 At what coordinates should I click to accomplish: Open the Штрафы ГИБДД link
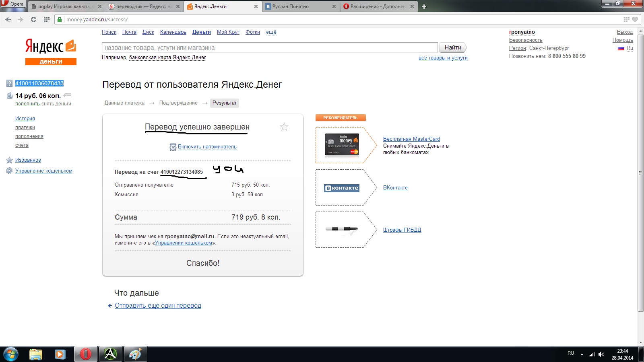pos(402,230)
